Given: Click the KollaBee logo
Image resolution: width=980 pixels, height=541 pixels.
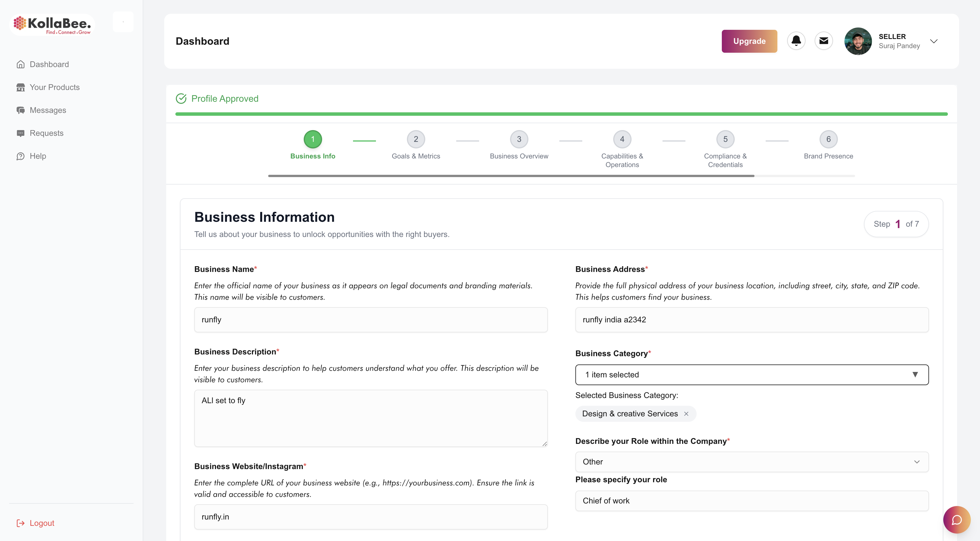Looking at the screenshot, I should pos(52,25).
